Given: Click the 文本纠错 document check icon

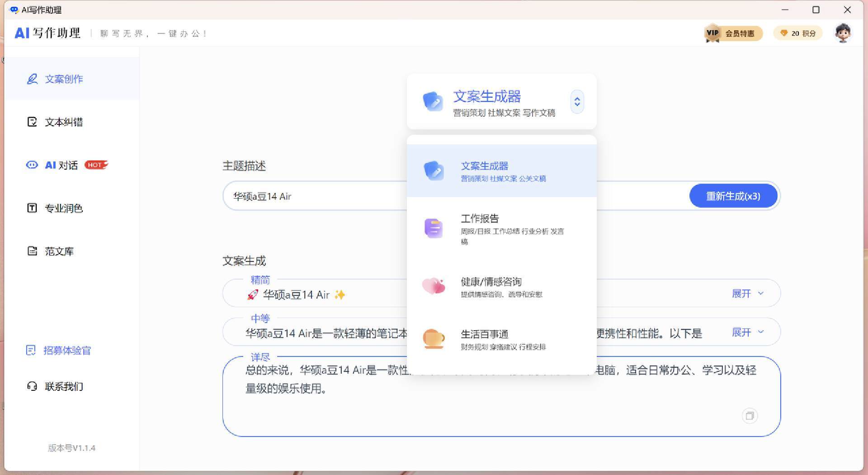Looking at the screenshot, I should click(32, 122).
